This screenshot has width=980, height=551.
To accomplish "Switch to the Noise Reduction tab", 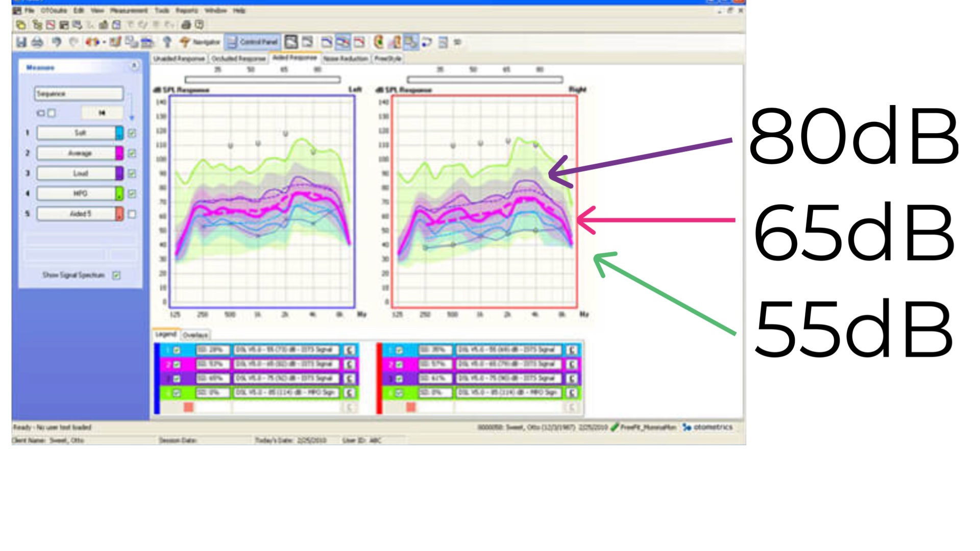I will pyautogui.click(x=346, y=59).
